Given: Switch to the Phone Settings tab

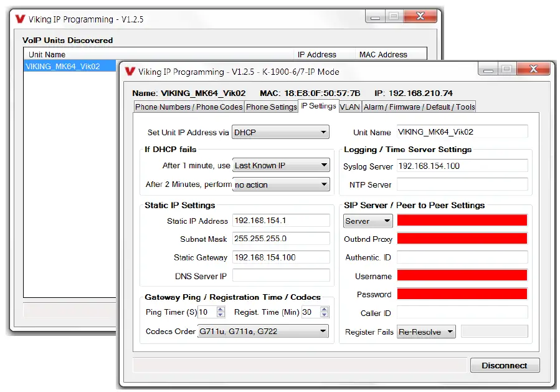Looking at the screenshot, I should pos(271,107).
